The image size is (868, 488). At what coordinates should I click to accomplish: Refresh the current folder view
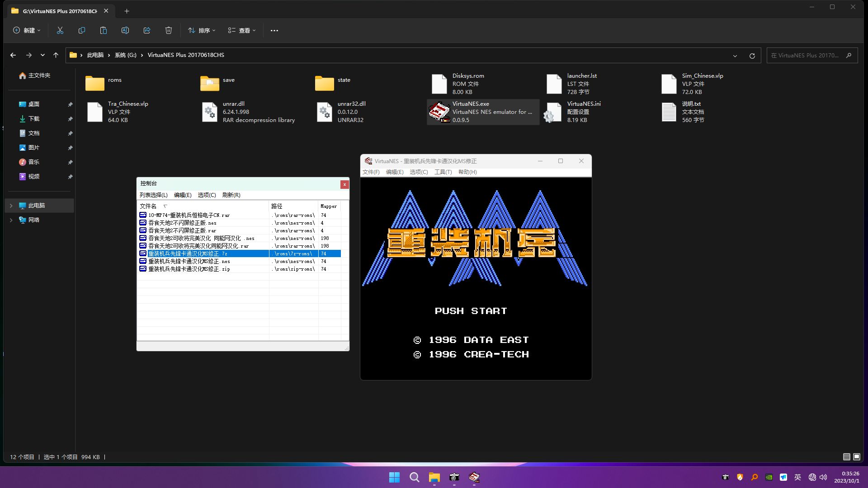tap(752, 56)
